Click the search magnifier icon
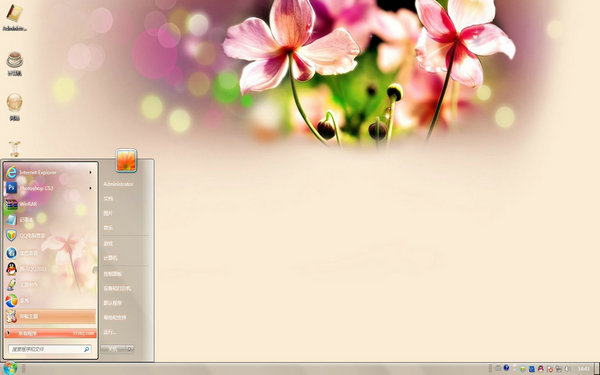600x375 pixels. 87,349
